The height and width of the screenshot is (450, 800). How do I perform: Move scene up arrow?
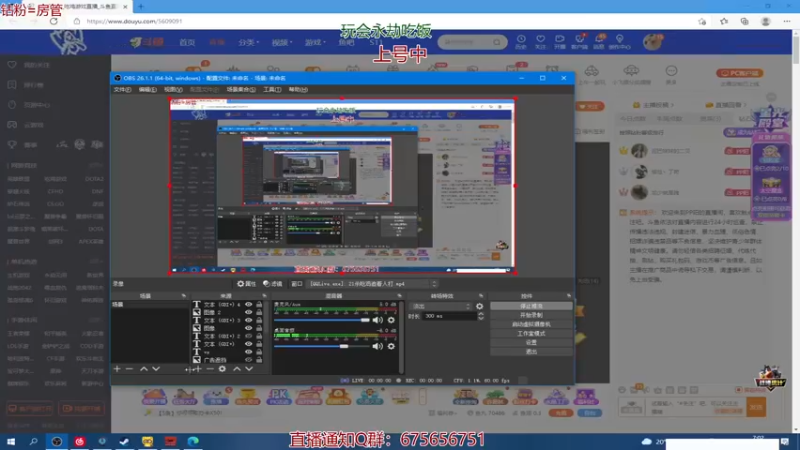pyautogui.click(x=144, y=368)
